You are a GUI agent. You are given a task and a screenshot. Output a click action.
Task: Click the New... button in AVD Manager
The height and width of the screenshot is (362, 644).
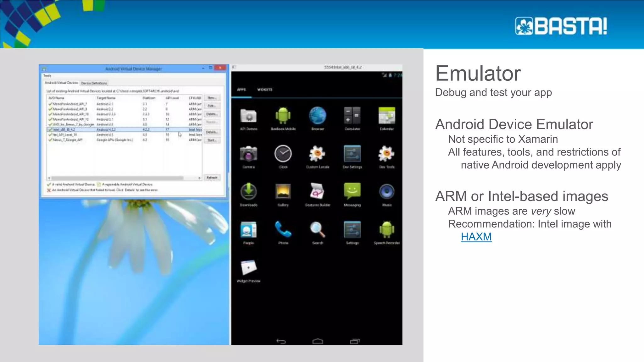coord(212,98)
